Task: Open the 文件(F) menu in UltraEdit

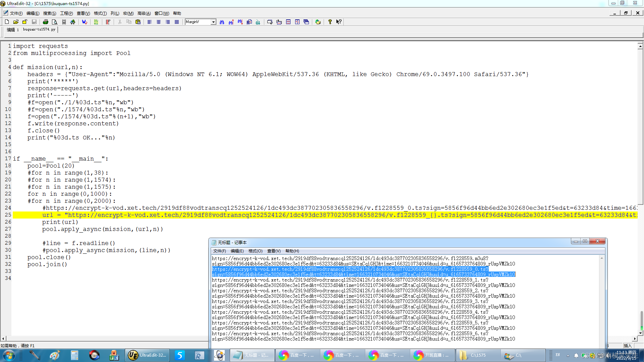Action: [x=16, y=13]
